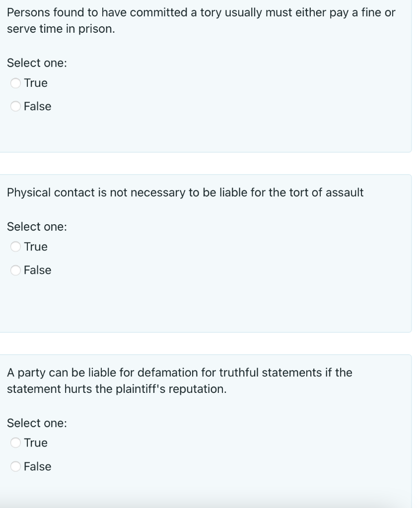Mark True on the assault physical contact question
This screenshot has height=508, width=420.
tap(15, 247)
